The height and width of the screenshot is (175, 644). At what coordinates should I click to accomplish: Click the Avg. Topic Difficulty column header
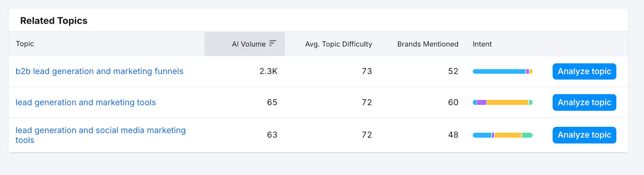(338, 44)
